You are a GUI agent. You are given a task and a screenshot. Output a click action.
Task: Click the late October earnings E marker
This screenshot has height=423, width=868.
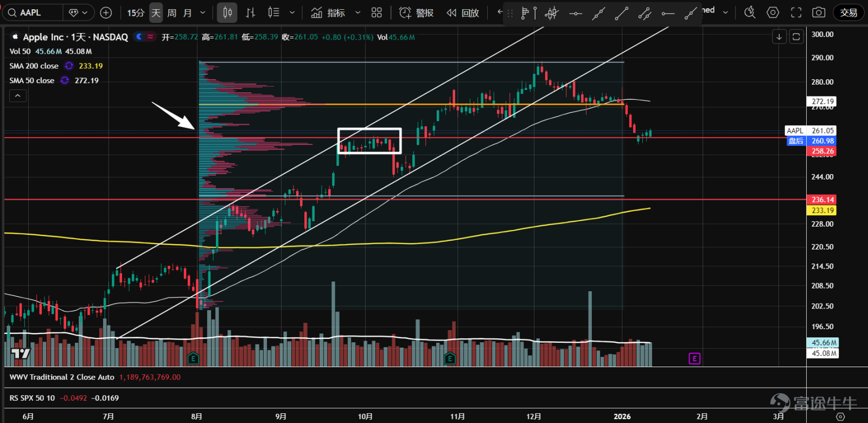[x=450, y=358]
